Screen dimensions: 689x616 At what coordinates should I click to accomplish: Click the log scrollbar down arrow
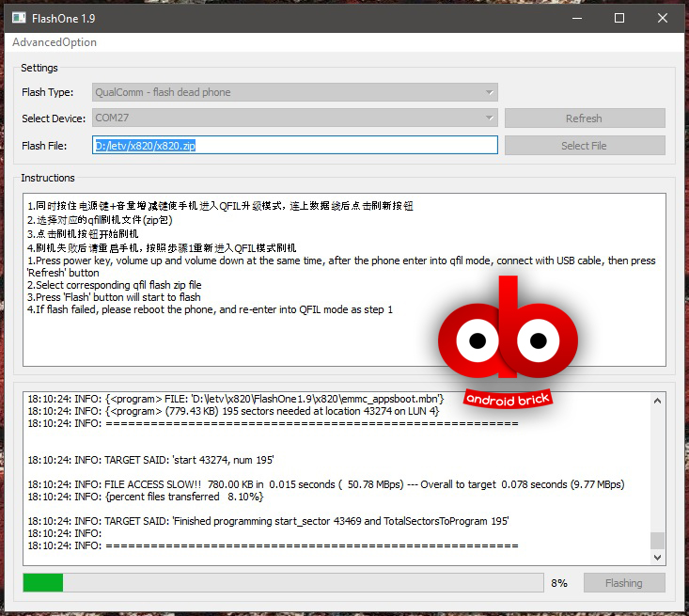tap(657, 554)
